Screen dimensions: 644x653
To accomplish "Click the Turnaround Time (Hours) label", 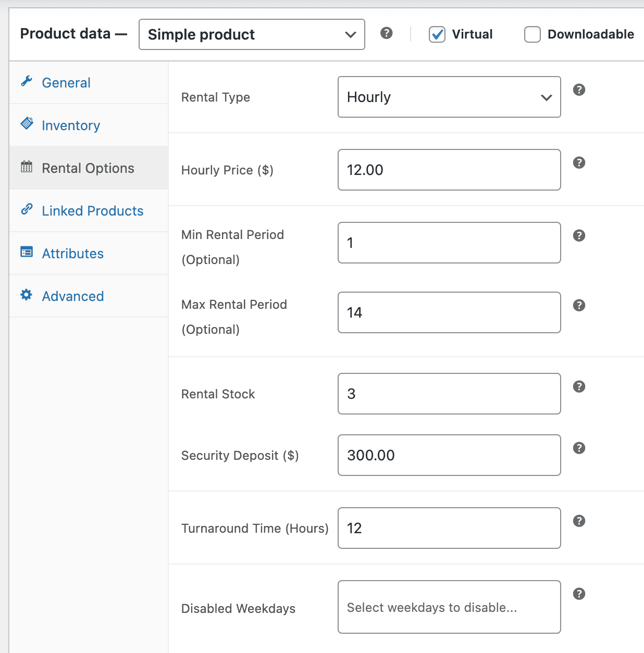I will (255, 529).
